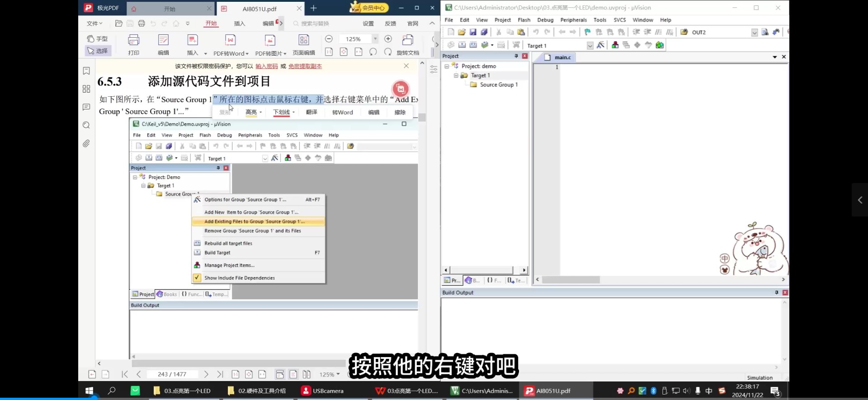Open the Flash menu in Keil
Viewport: 868px width, 400px height.
click(x=524, y=20)
